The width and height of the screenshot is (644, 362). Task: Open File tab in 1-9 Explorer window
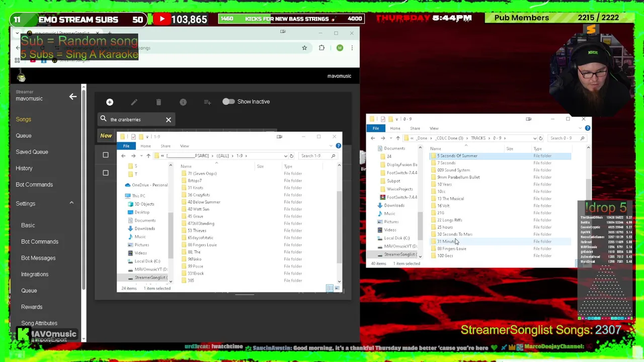[x=126, y=146]
